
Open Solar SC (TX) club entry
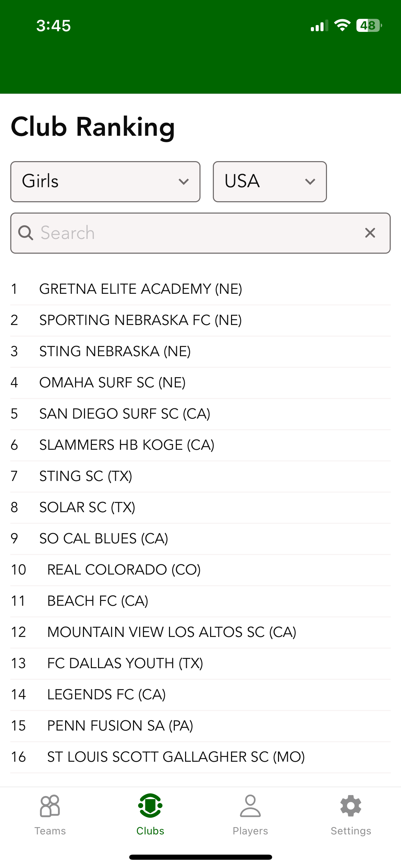87,507
